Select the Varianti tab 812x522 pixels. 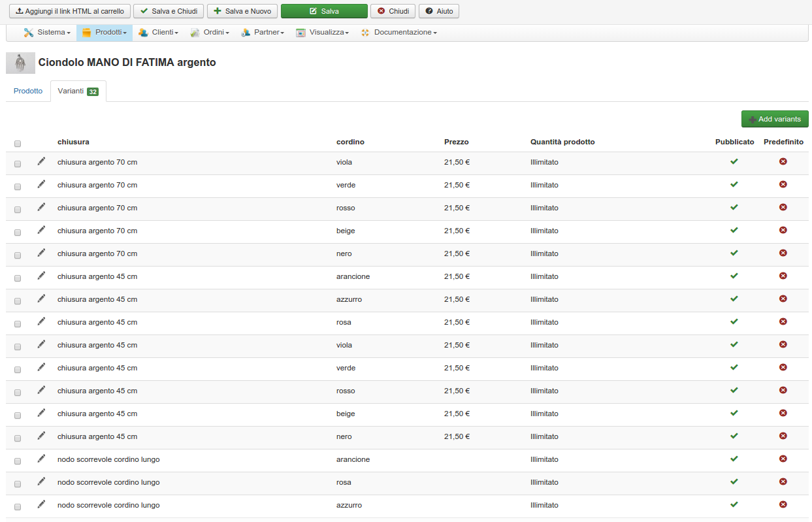pos(78,91)
